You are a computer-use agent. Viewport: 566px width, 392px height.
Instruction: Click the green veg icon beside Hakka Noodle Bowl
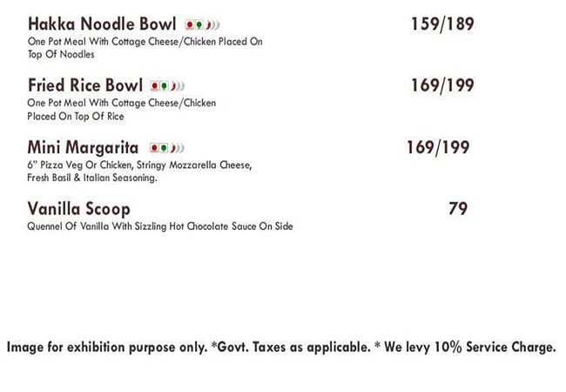click(x=199, y=24)
